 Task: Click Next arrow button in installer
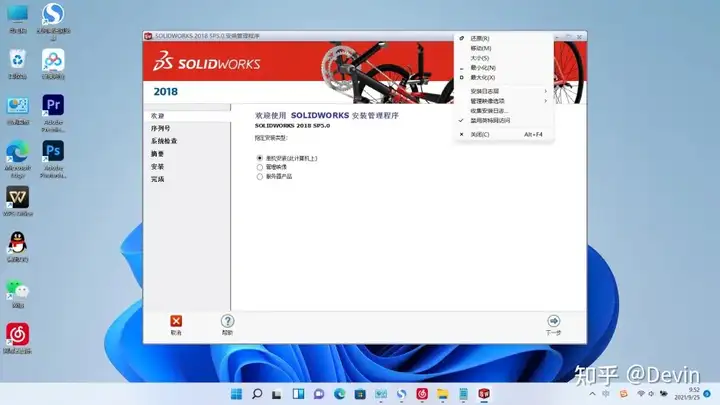coord(553,325)
